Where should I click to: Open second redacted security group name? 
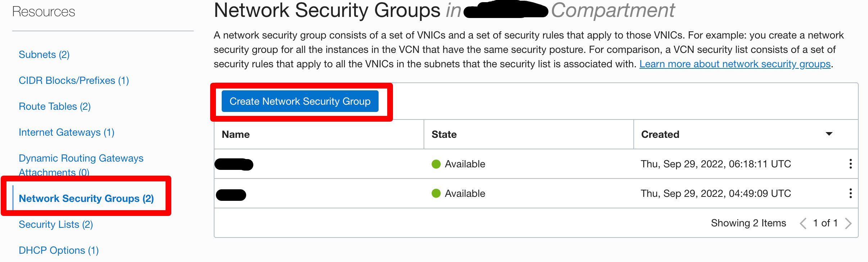[x=231, y=195]
